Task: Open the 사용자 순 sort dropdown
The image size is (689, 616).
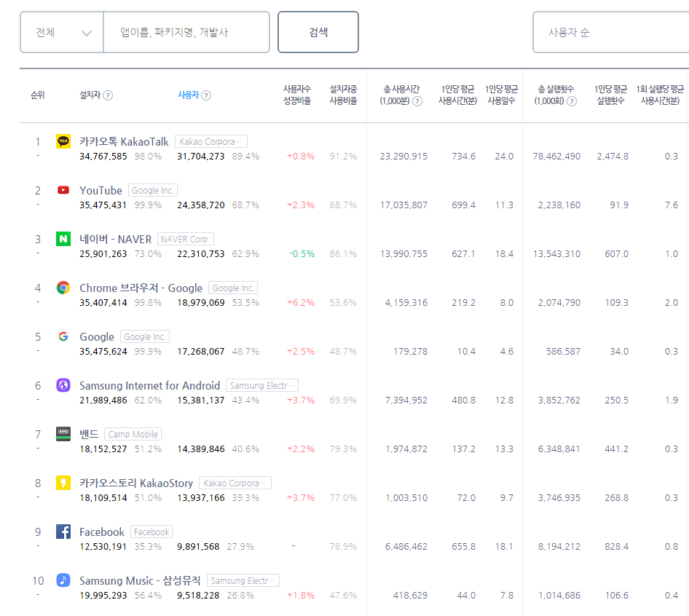Action: click(x=611, y=32)
